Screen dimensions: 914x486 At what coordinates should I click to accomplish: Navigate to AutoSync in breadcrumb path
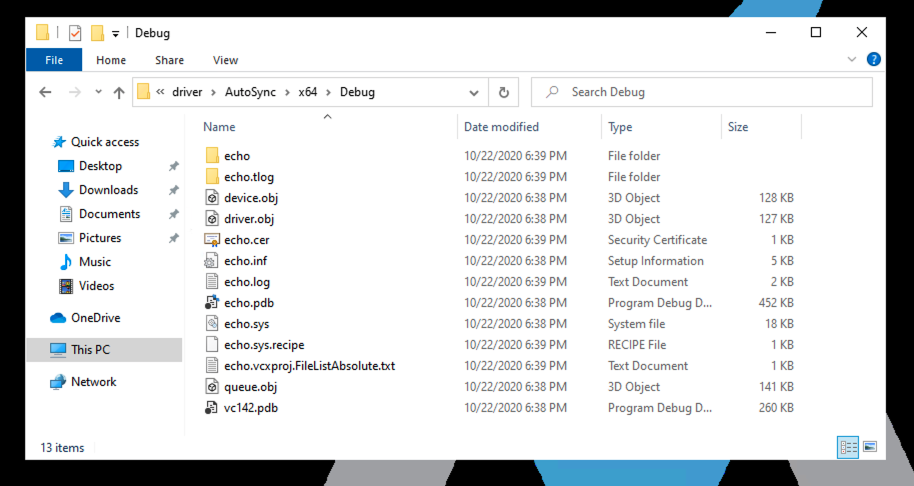point(250,92)
